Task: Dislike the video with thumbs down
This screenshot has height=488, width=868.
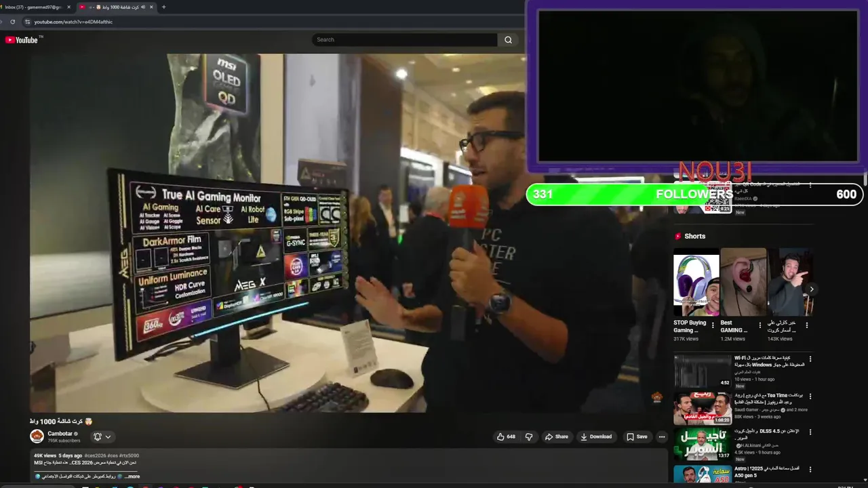Action: [529, 436]
